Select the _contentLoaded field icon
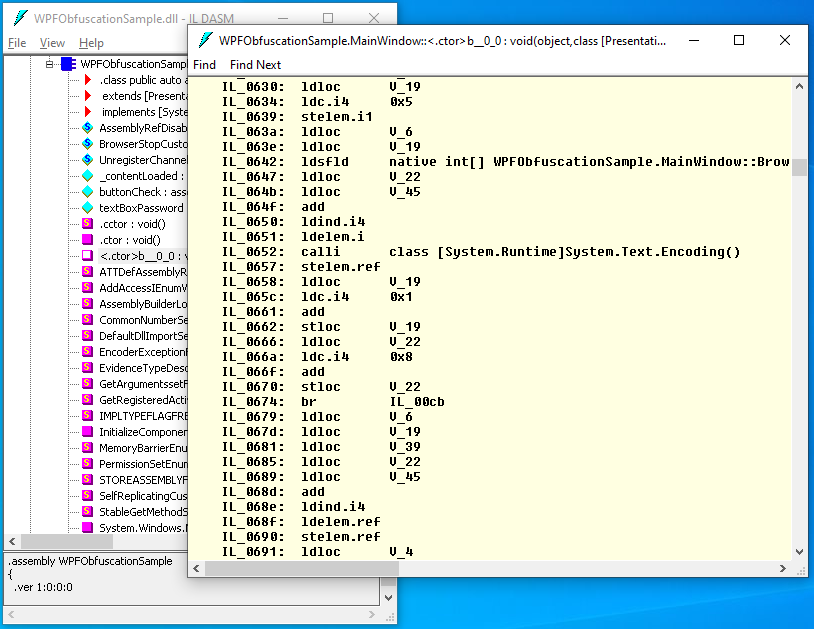 (x=88, y=176)
